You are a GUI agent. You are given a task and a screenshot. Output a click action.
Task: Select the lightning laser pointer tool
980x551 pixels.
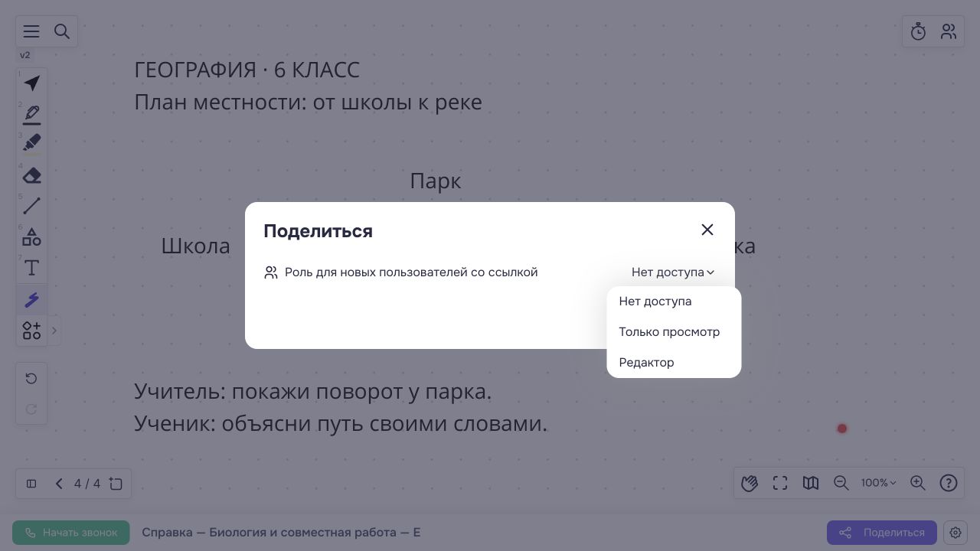coord(31,299)
